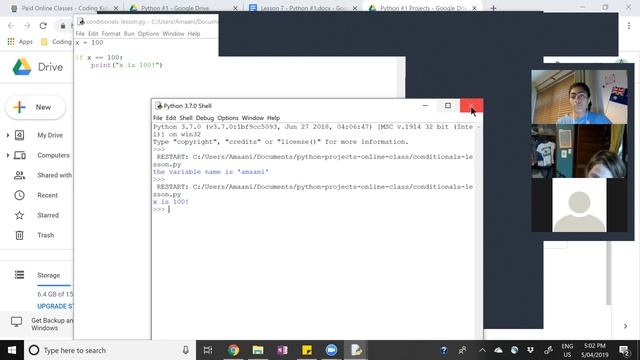
Task: Click the OneDrive cloud tray icon
Action: [498, 350]
